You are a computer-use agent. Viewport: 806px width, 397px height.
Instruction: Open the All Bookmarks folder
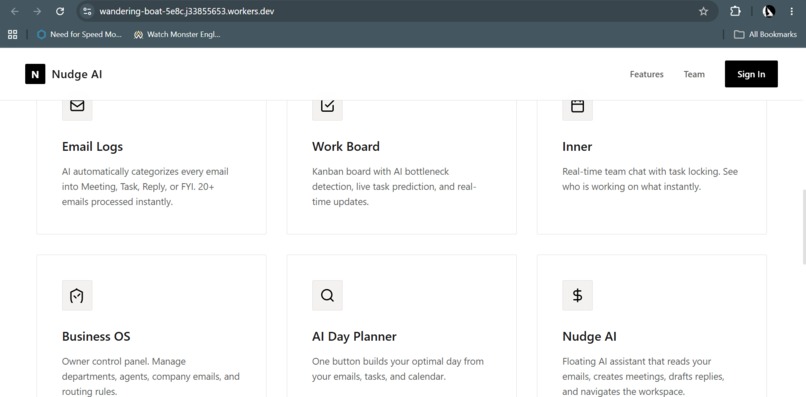coord(765,34)
